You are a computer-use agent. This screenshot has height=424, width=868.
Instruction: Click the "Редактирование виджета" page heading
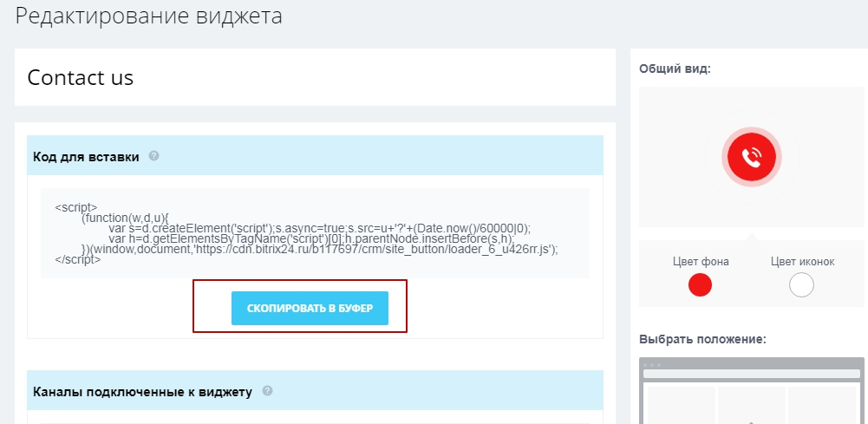[149, 16]
